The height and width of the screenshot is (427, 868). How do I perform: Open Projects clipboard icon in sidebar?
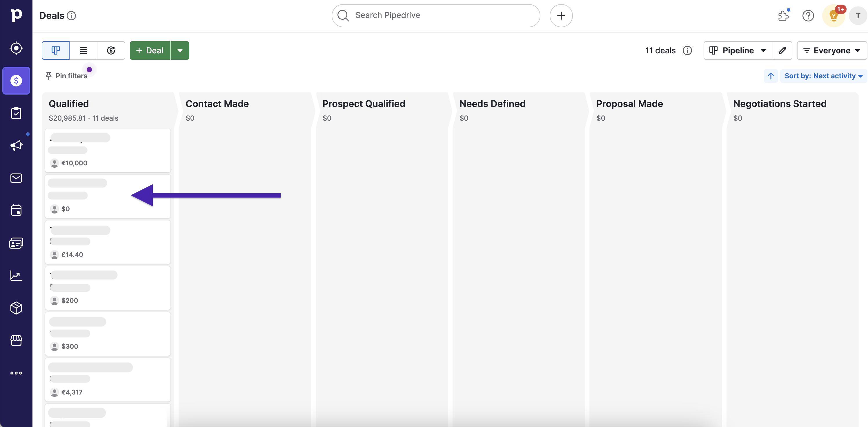(x=16, y=113)
